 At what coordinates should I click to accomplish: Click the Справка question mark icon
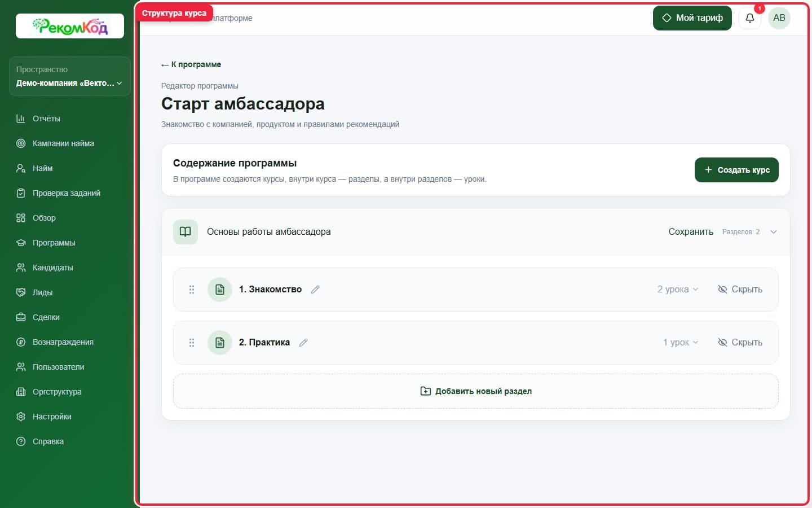point(21,441)
